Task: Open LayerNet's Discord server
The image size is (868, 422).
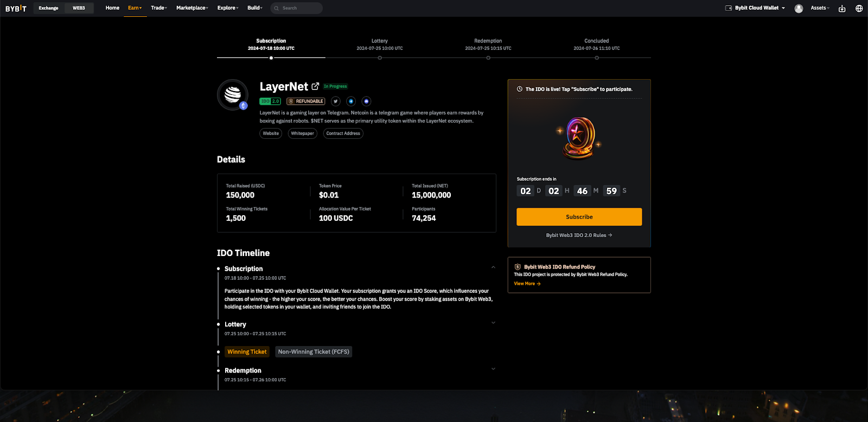Action: click(366, 101)
